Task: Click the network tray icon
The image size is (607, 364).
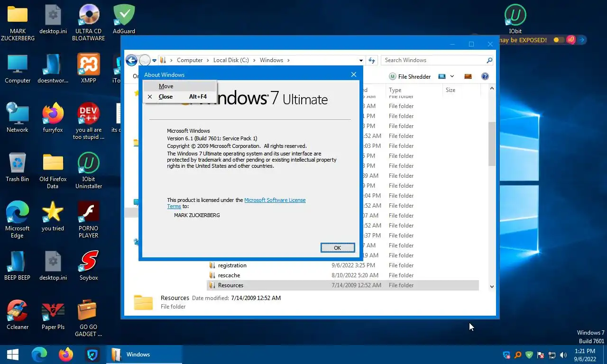Action: coord(552,355)
